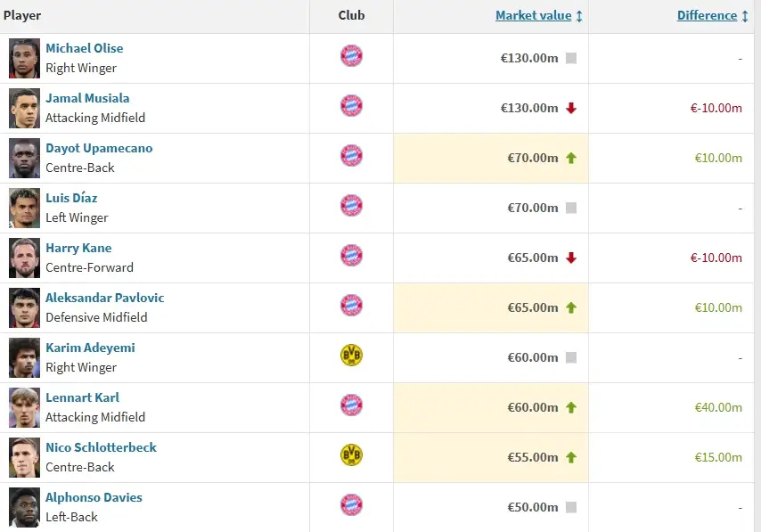The height and width of the screenshot is (532, 761).
Task: Click Dortmund crest next to Karim Adeyemi
Action: coord(351,356)
